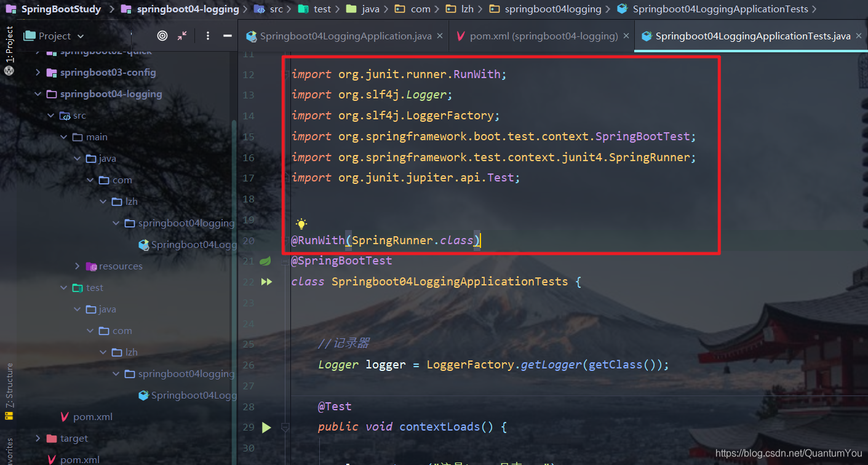This screenshot has height=465, width=868.
Task: Close the Springboot04LoggingApplicationTests.java tab
Action: point(859,36)
